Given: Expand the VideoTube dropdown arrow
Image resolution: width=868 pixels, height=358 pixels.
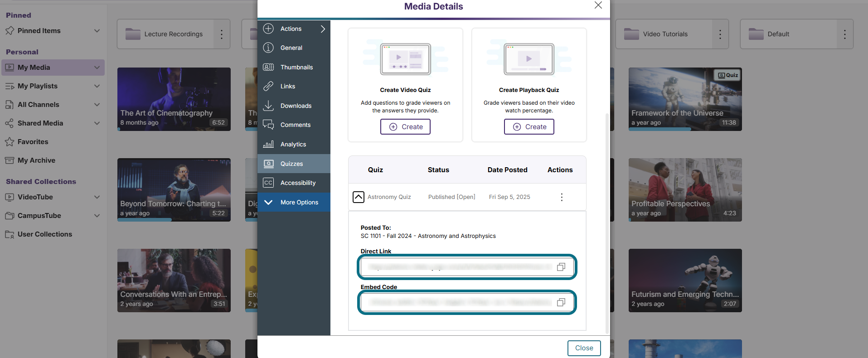Looking at the screenshot, I should (97, 197).
